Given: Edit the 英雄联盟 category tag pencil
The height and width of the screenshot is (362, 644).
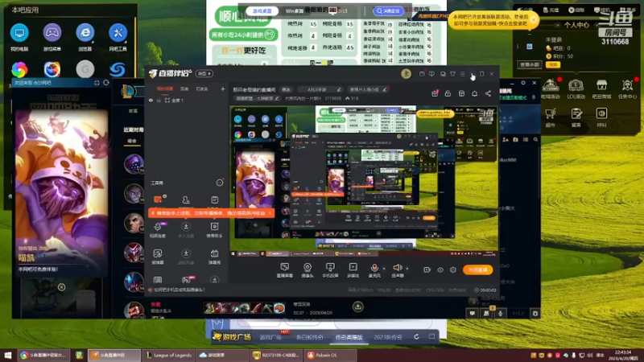Looking at the screenshot, I should click(277, 98).
